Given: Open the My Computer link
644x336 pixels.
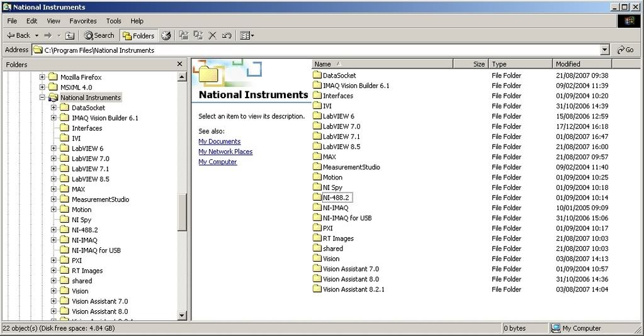Looking at the screenshot, I should [218, 162].
